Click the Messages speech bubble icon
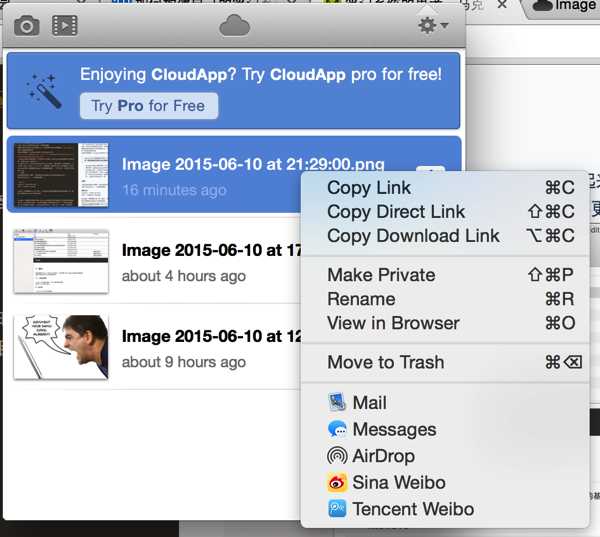600x537 pixels. pyautogui.click(x=337, y=429)
